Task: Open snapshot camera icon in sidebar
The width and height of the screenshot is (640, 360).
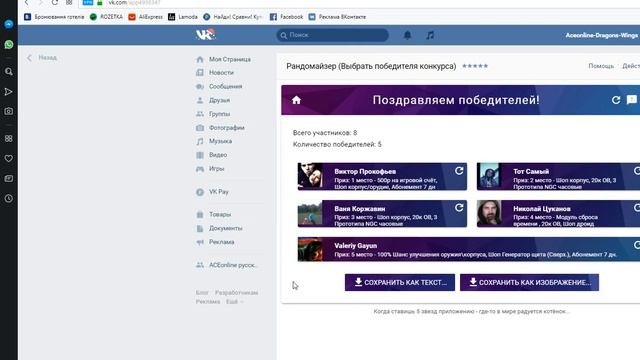Action: click(9, 111)
